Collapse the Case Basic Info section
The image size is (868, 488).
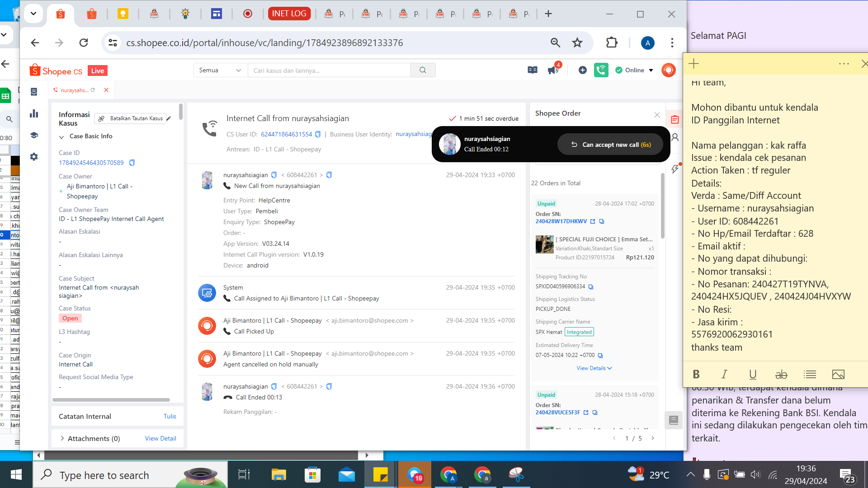61,136
